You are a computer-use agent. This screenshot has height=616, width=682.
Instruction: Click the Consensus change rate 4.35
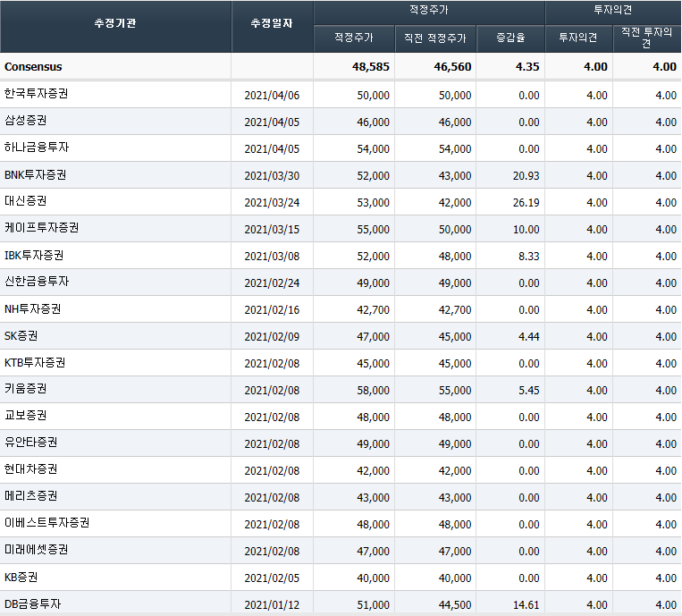[527, 66]
